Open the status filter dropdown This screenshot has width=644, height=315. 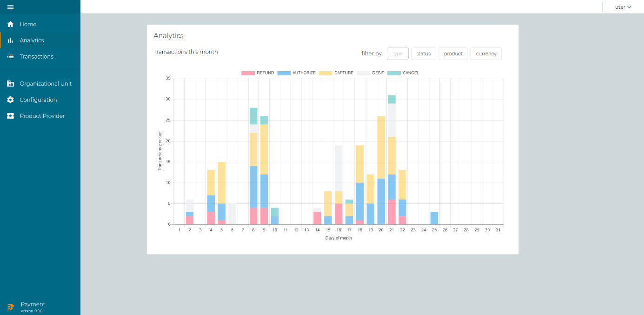(423, 54)
